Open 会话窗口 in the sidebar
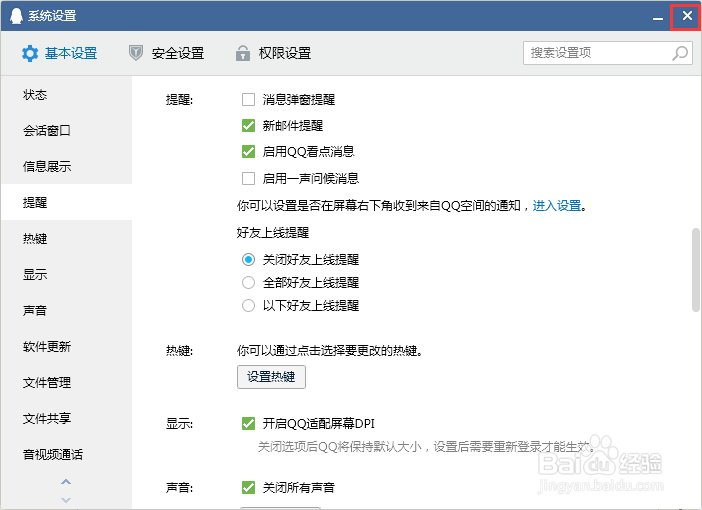This screenshot has width=702, height=510. (66, 130)
